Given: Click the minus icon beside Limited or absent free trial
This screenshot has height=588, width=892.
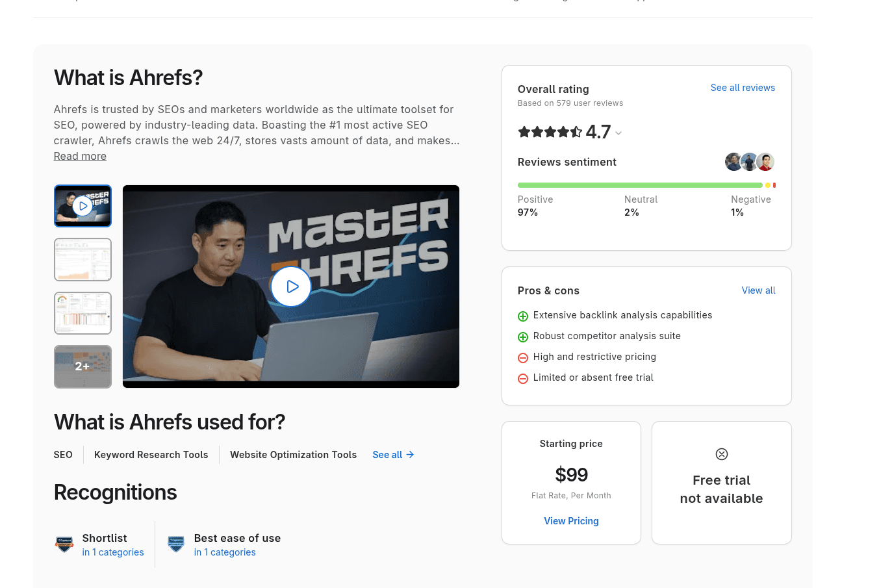Looking at the screenshot, I should (523, 379).
